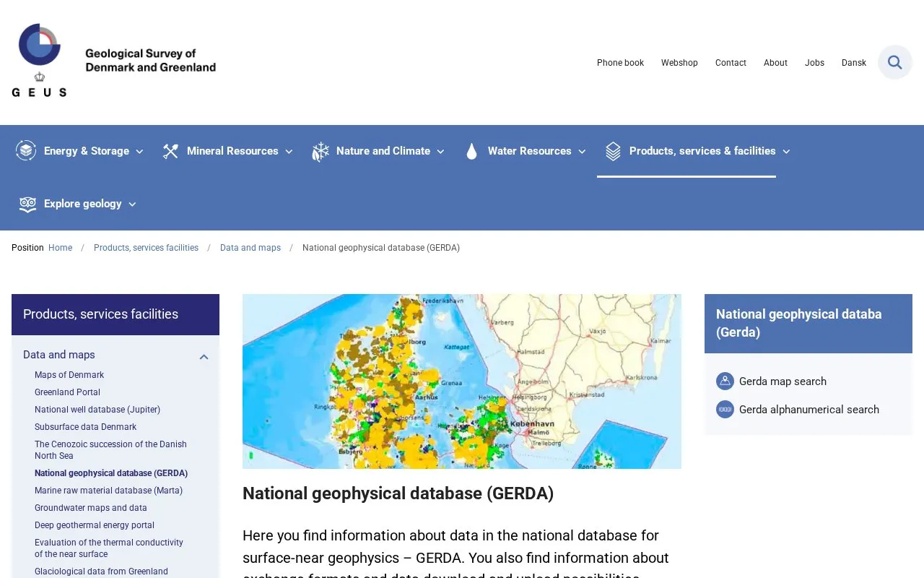The height and width of the screenshot is (578, 924).
Task: Open Marine raw material database (Marta)
Action: point(108,491)
